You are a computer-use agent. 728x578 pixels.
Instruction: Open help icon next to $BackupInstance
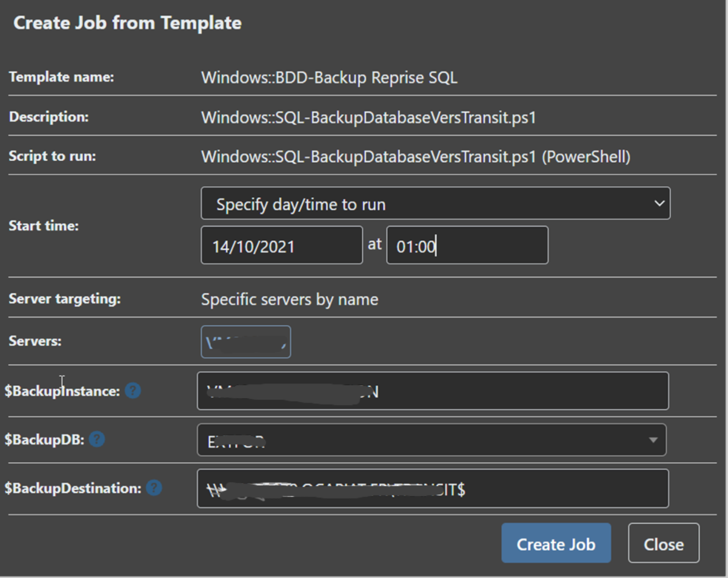click(133, 391)
